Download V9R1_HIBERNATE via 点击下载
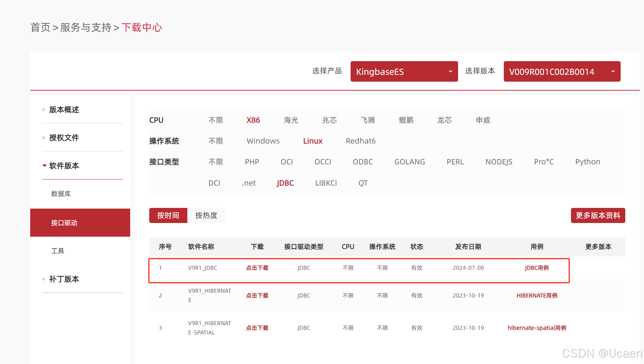 257,296
